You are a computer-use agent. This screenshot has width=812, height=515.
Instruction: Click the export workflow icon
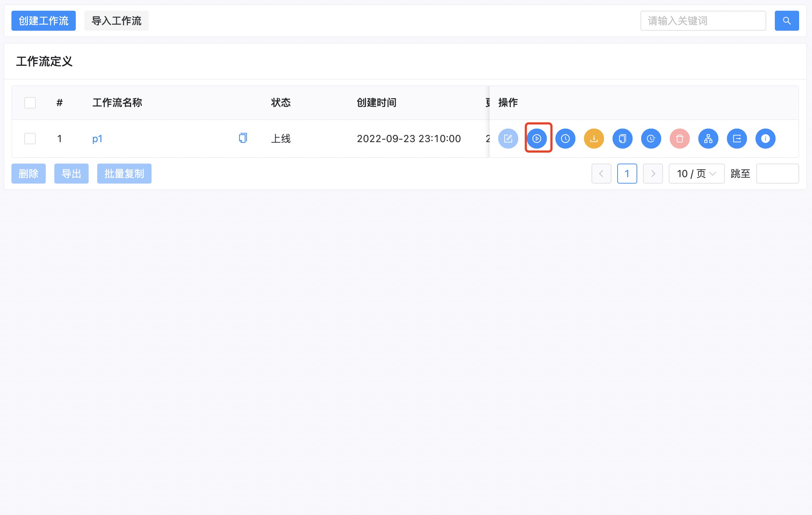pos(737,139)
